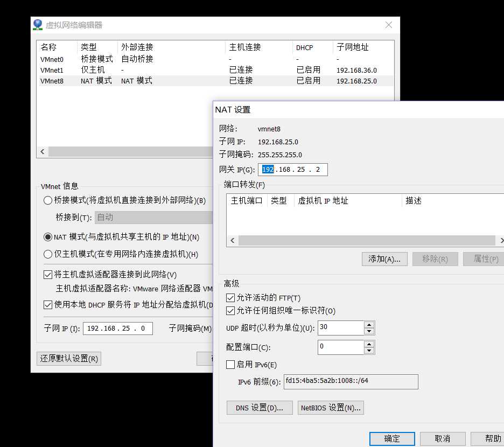Enable the IPv6 checkbox

(230, 365)
